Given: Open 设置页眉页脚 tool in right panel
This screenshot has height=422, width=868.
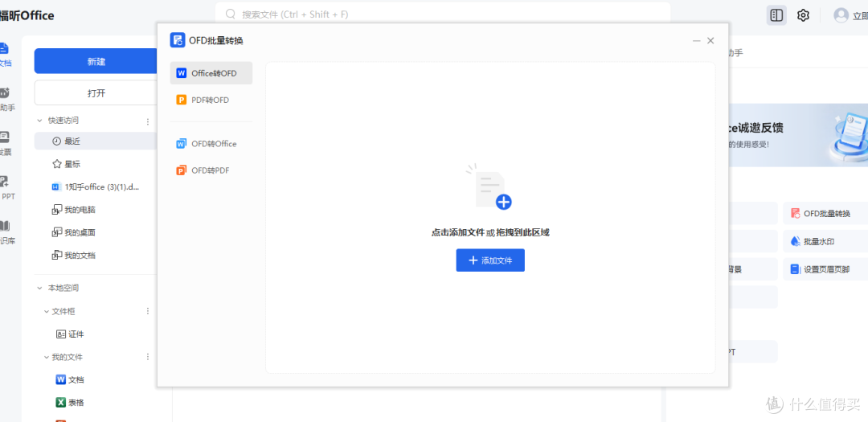Looking at the screenshot, I should [x=825, y=270].
